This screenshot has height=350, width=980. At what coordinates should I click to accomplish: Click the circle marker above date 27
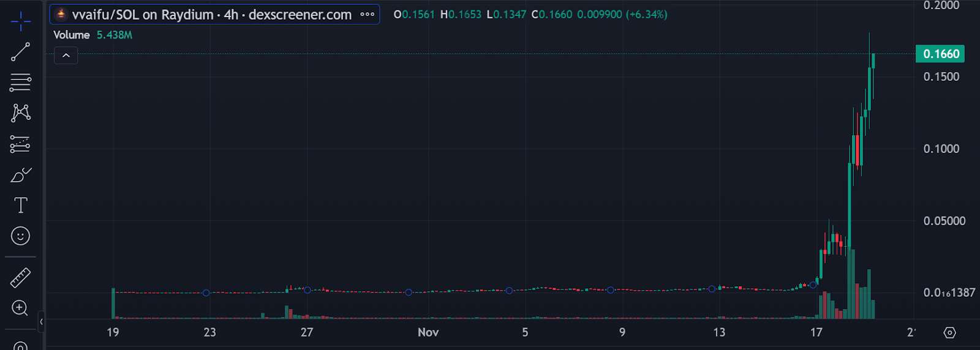coord(307,290)
